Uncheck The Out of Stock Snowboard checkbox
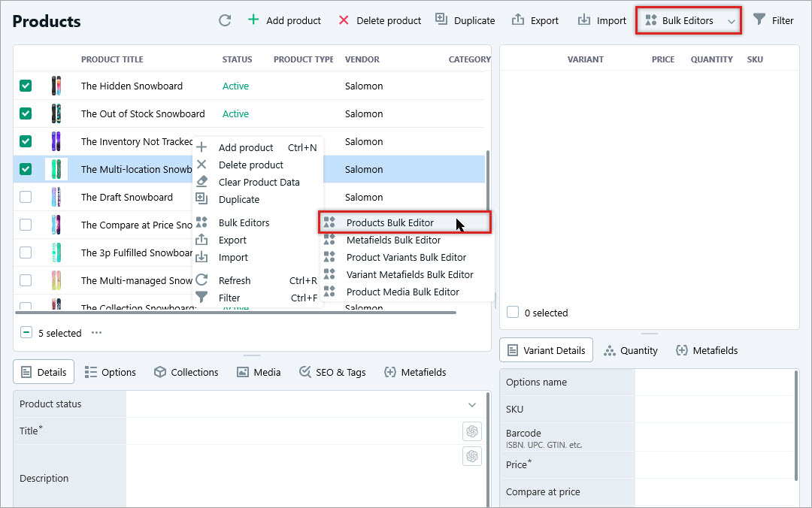Image resolution: width=812 pixels, height=508 pixels. (26, 113)
